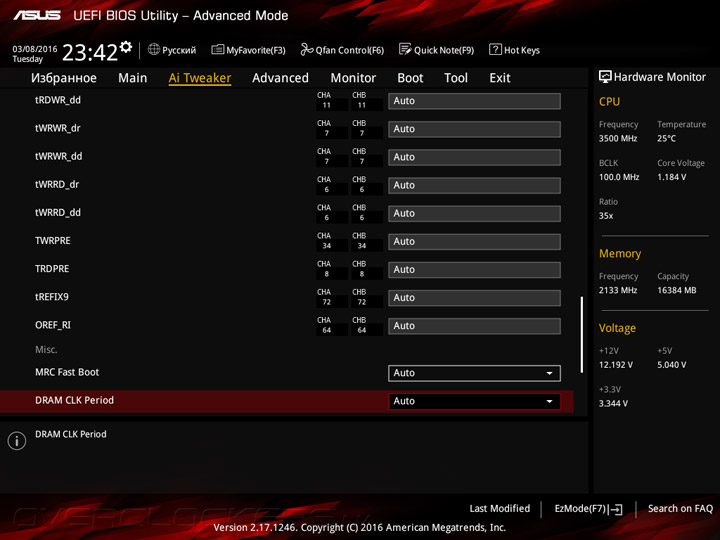Switch to Избранное tab
Image resolution: width=720 pixels, height=540 pixels.
click(64, 78)
